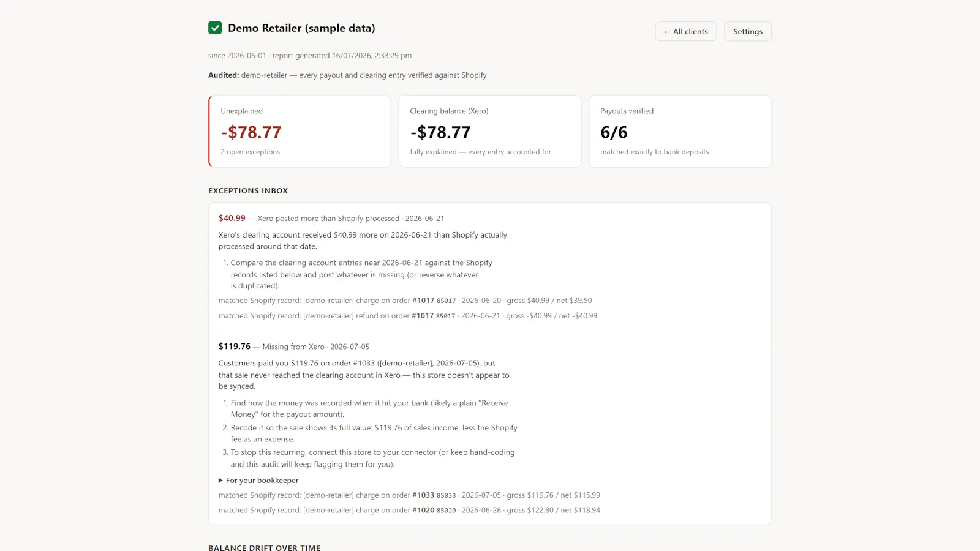980x551 pixels.
Task: Click the charge record on order #1020
Action: pos(409,510)
